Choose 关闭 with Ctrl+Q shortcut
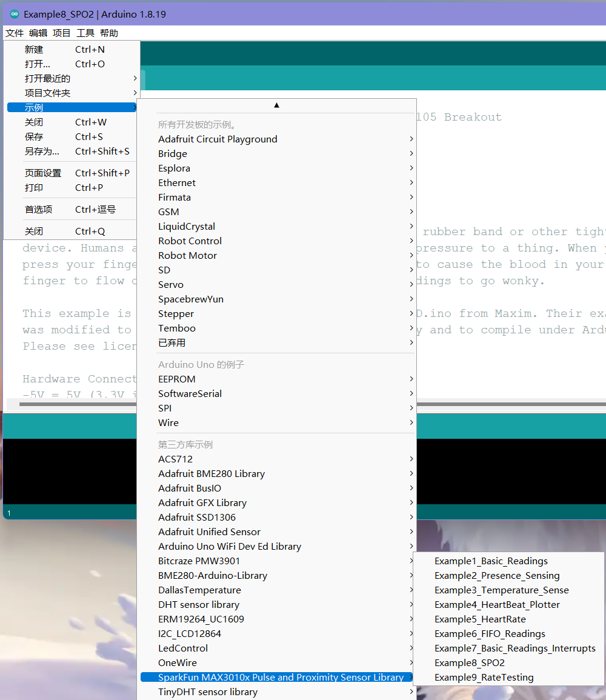 [x=72, y=232]
